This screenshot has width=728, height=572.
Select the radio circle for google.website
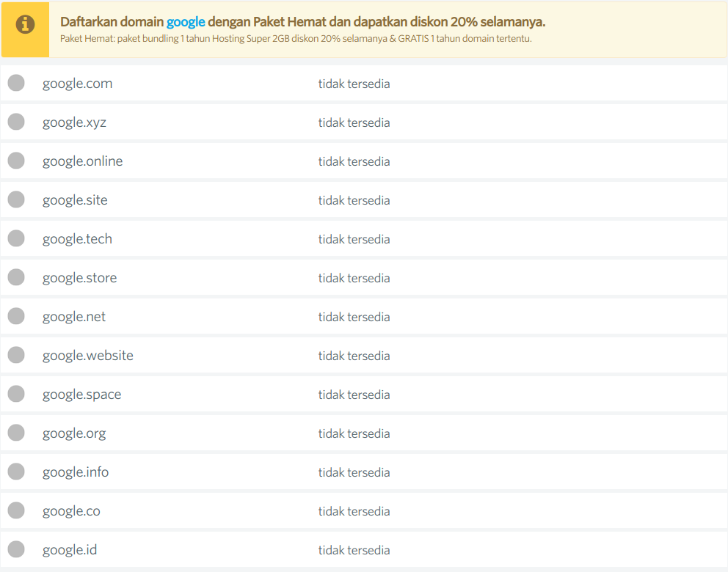[x=16, y=355]
